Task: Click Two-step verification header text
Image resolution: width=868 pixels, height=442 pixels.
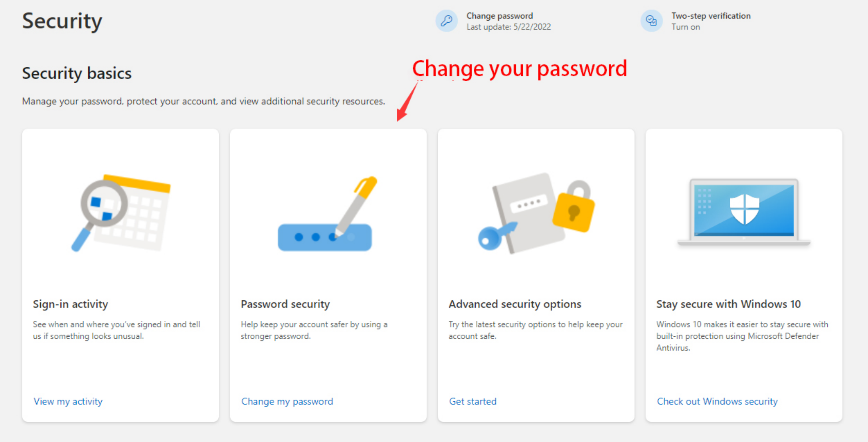Action: (x=711, y=16)
